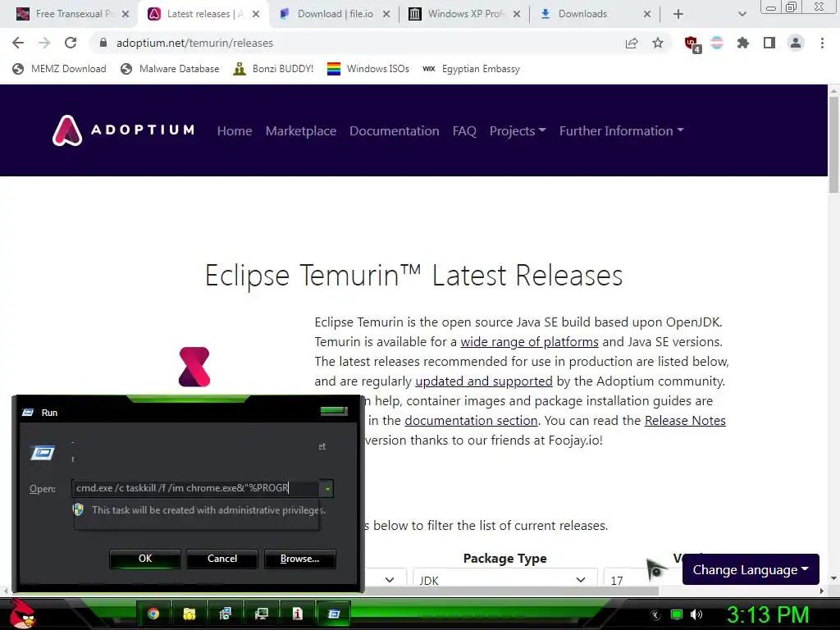Click the share page icon in address bar
The height and width of the screenshot is (630, 840).
pyautogui.click(x=632, y=43)
